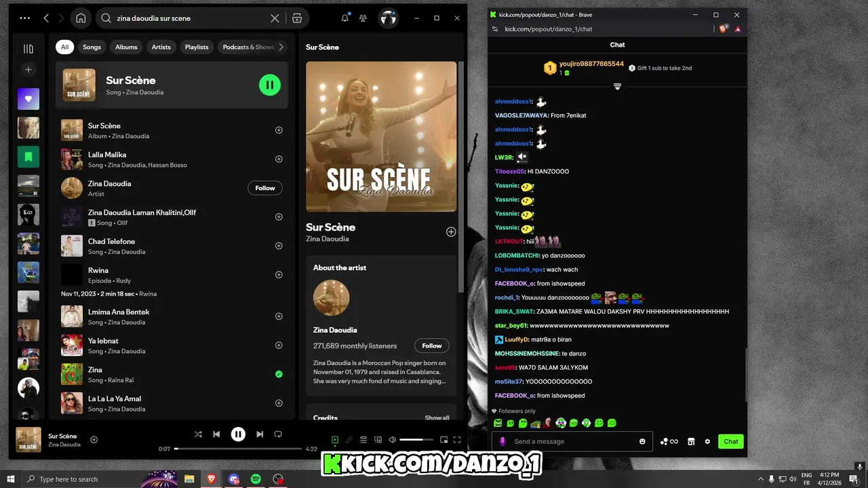Filter results by Playlists
The image size is (868, 488).
pos(197,47)
